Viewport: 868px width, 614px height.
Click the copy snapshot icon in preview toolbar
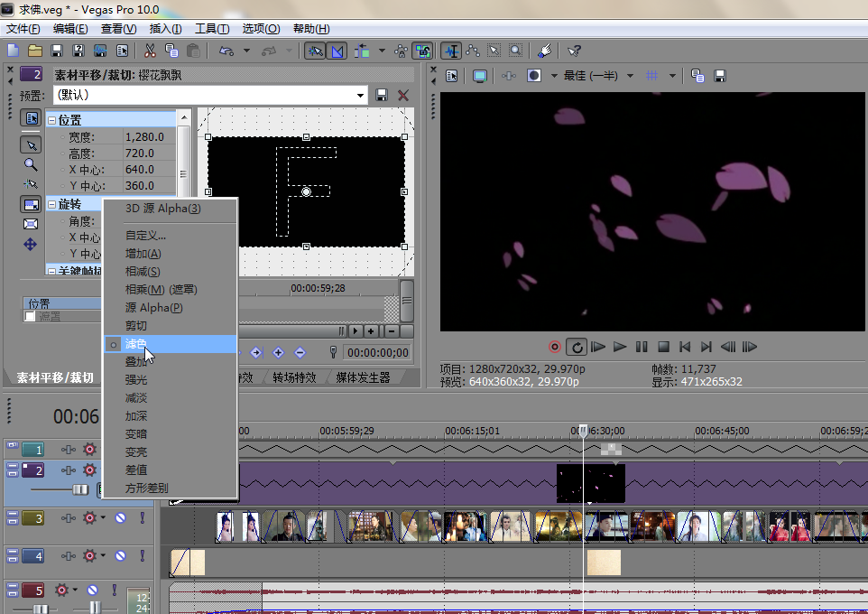click(697, 76)
